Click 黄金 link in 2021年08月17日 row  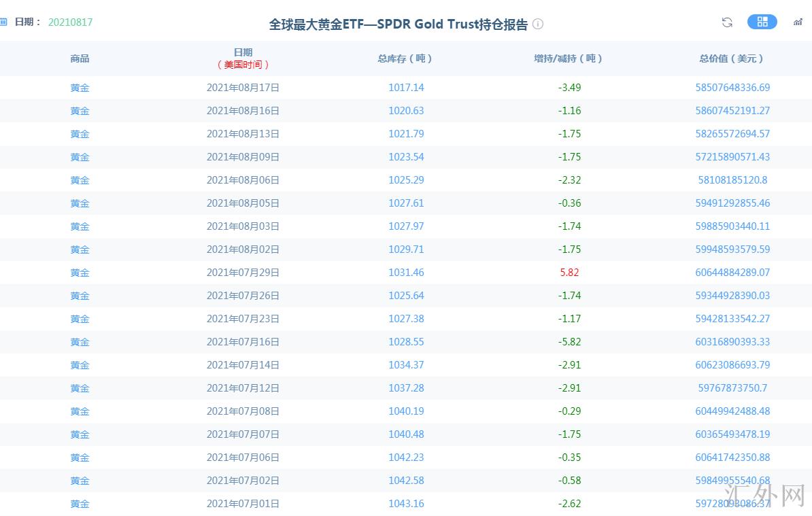(80, 88)
